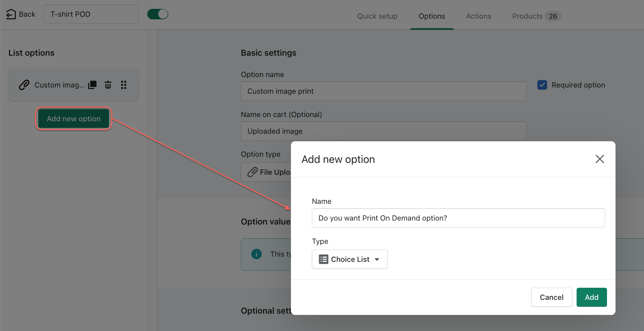The height and width of the screenshot is (331, 644).
Task: Click the Add button in the dialog
Action: click(592, 297)
